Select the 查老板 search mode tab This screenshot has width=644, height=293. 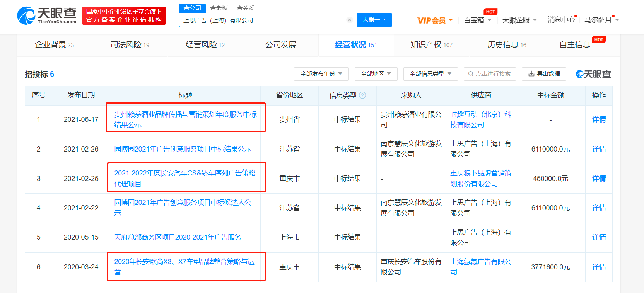pos(219,8)
